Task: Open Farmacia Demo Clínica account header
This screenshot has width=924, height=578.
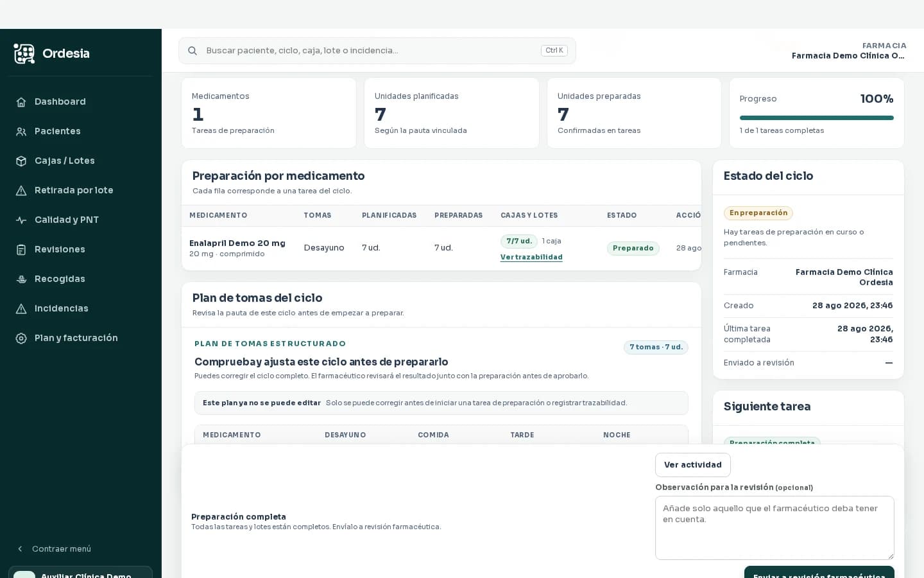Action: coord(848,51)
